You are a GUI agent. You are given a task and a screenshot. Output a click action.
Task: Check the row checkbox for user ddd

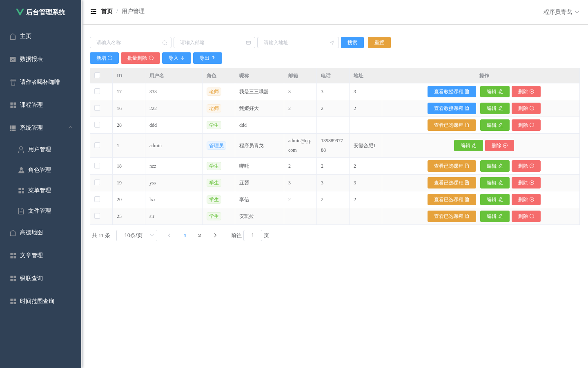97,125
